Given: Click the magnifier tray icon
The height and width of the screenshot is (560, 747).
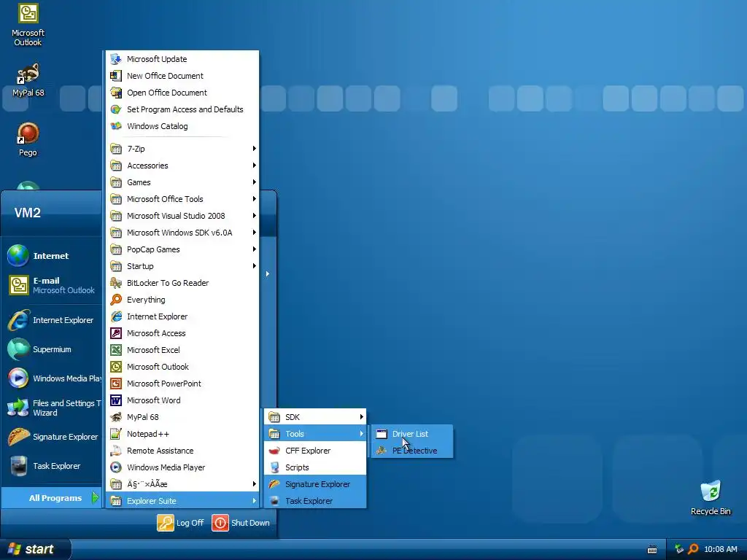Looking at the screenshot, I should pyautogui.click(x=693, y=549).
